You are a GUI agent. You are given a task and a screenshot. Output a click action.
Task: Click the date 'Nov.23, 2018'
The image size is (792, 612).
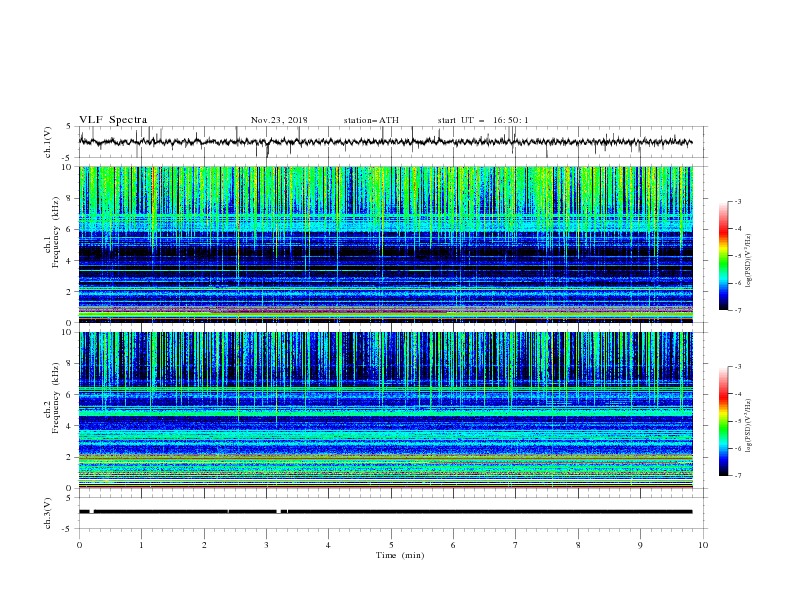click(x=279, y=120)
